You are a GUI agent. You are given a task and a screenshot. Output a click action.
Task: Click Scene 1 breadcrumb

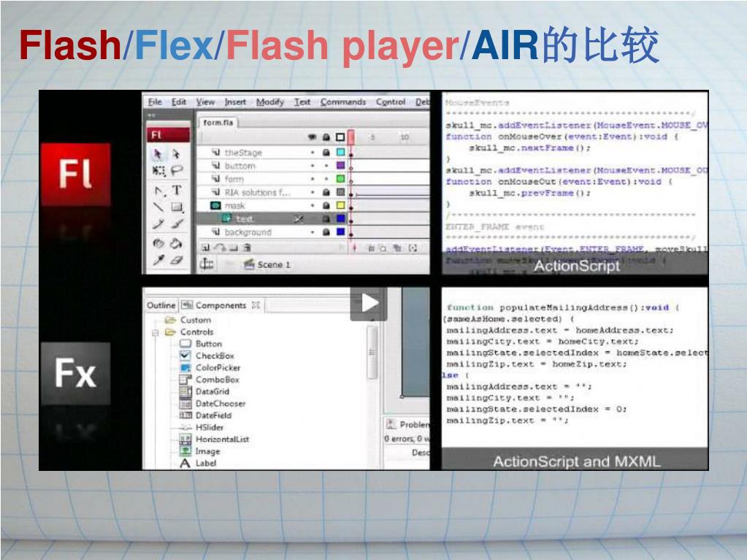coord(274,264)
